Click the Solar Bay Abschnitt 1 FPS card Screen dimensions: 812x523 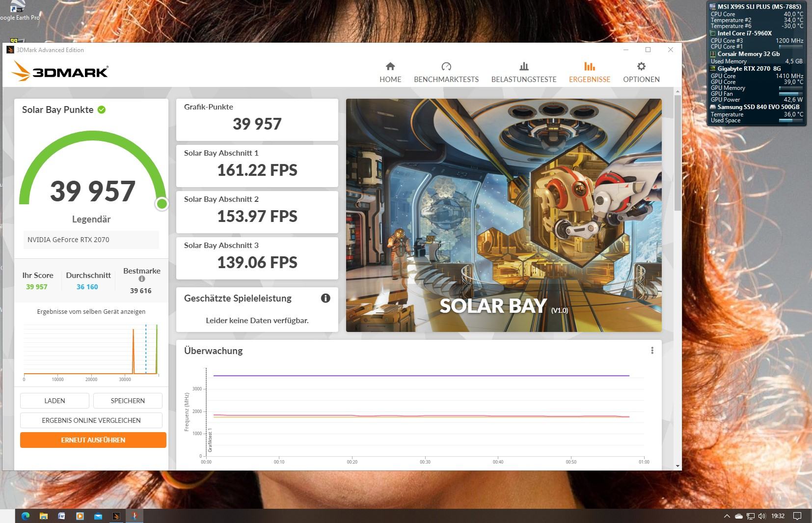click(257, 166)
